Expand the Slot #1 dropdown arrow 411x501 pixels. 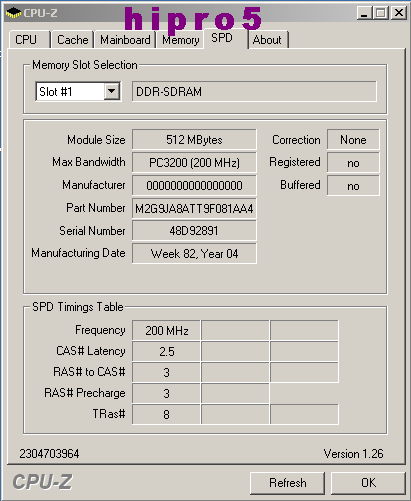point(112,91)
